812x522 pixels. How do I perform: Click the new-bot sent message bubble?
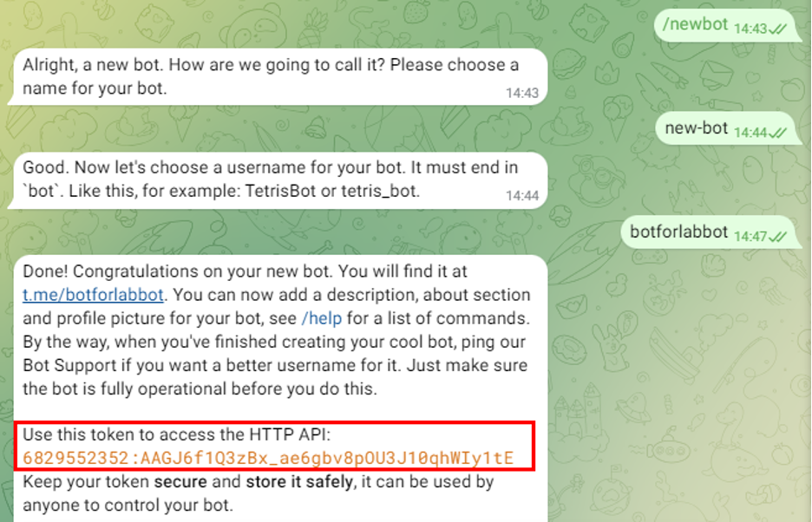pos(726,128)
